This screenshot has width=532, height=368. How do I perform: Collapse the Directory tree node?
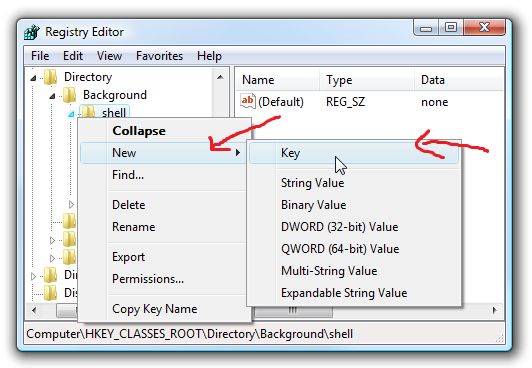click(33, 78)
